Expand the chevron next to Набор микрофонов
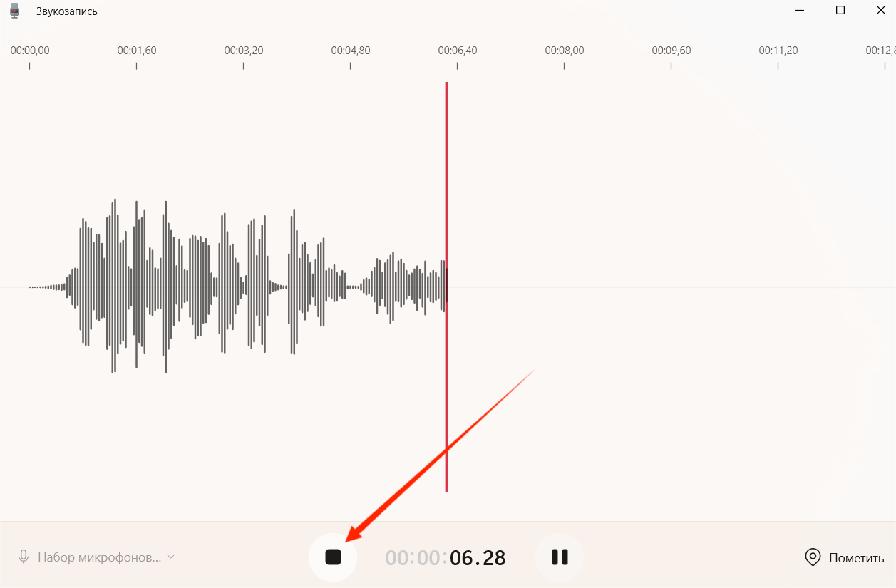The width and height of the screenshot is (896, 588). point(171,557)
